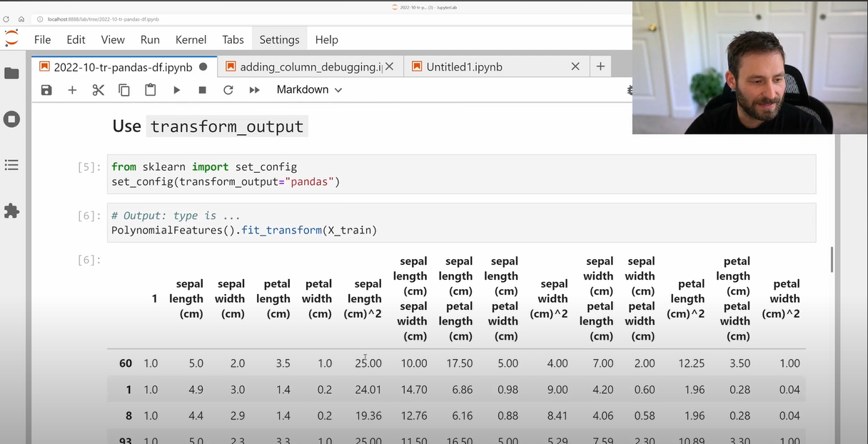
Task: Open a new launcher tab with plus button
Action: 600,66
